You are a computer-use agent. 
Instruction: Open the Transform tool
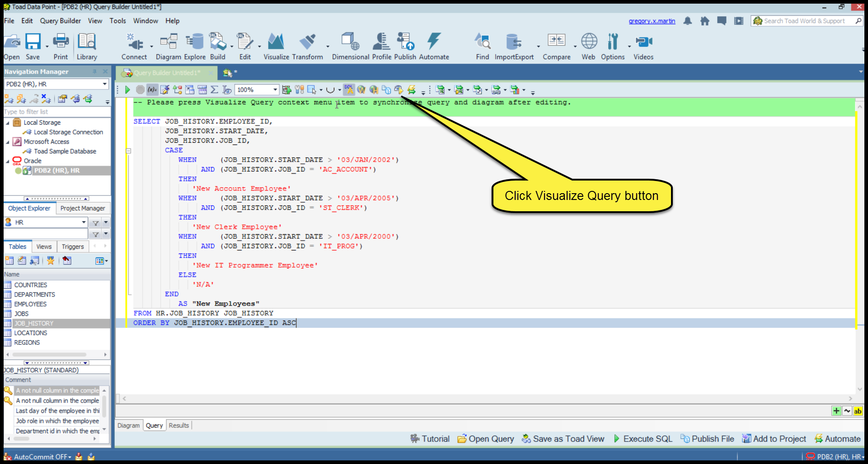pyautogui.click(x=307, y=46)
